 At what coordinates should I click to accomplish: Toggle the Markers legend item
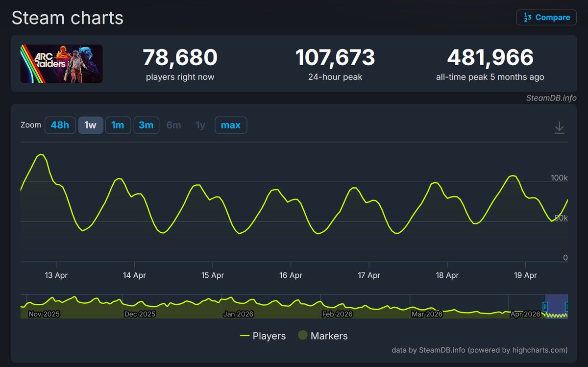323,336
